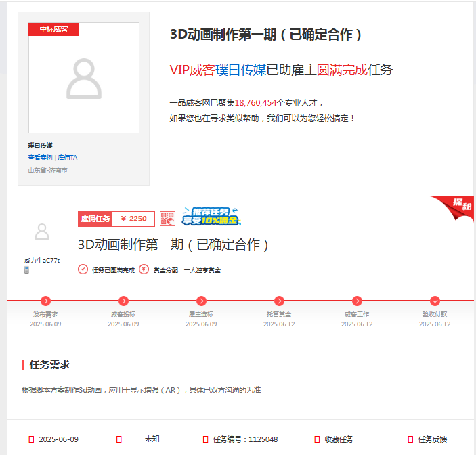Click the 验收付款 completed step marker
The image size is (476, 455).
click(435, 301)
